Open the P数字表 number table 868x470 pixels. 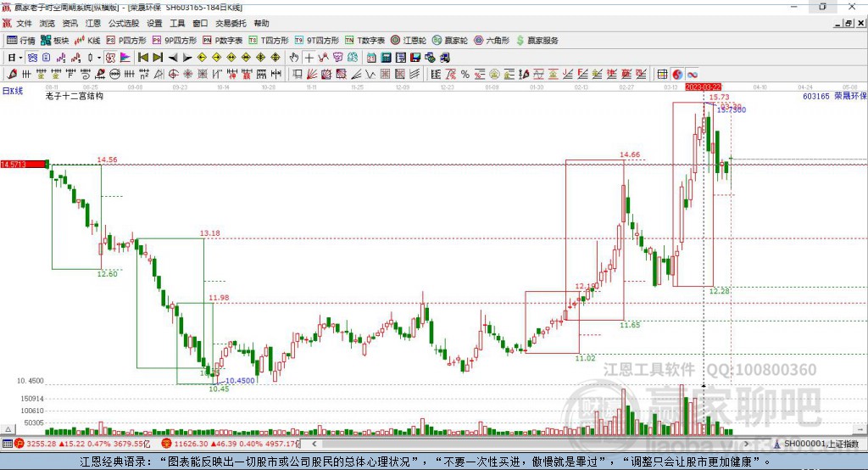(223, 41)
